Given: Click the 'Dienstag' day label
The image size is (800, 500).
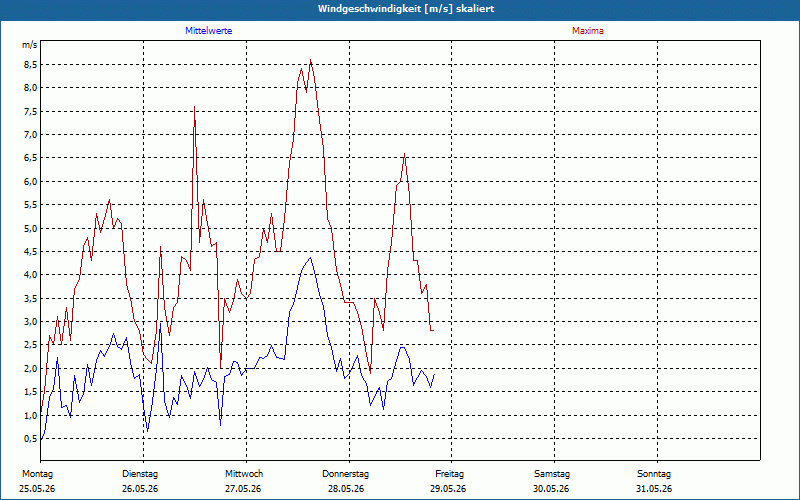Looking at the screenshot, I should point(140,474).
